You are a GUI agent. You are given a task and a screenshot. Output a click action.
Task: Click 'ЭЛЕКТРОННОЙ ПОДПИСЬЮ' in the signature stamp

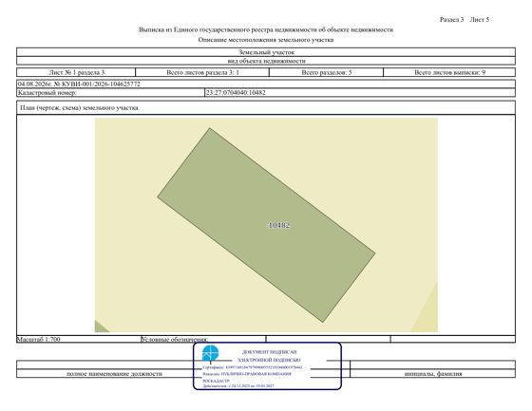(269, 360)
